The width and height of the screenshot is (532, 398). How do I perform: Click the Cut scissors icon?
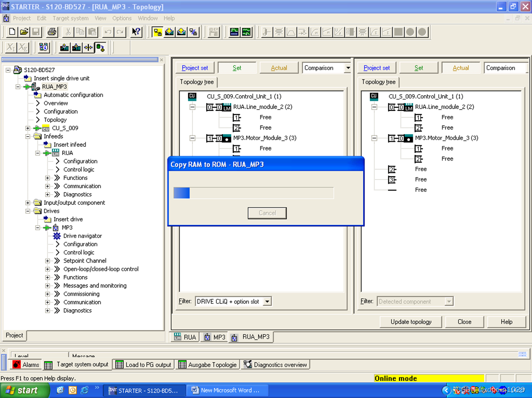tap(68, 32)
